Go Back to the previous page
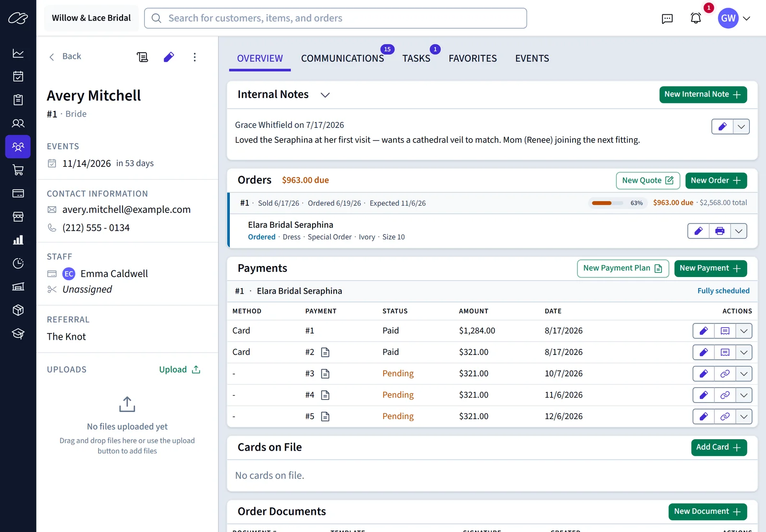766x532 pixels. (x=65, y=56)
